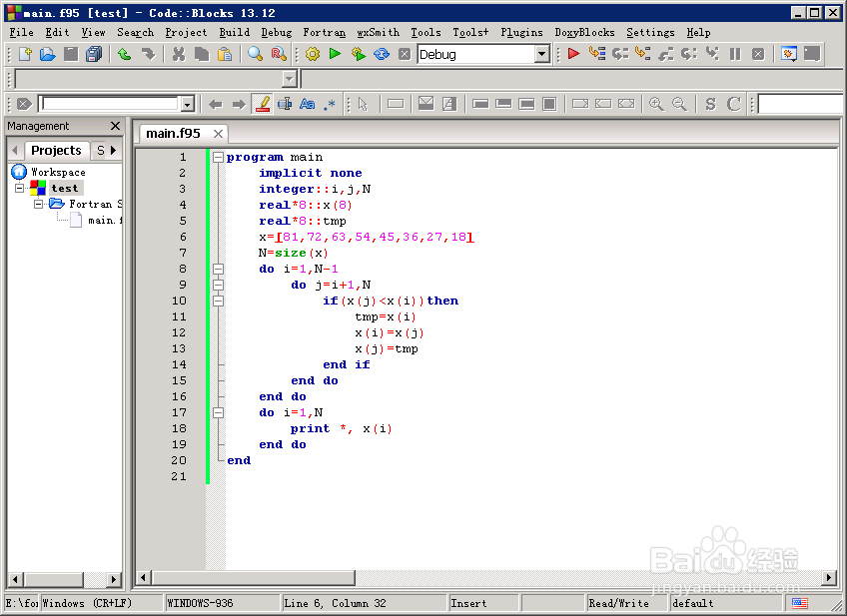This screenshot has height=616, width=847.
Task: Click the editor horizontal scrollbar thumb
Action: coord(254,578)
